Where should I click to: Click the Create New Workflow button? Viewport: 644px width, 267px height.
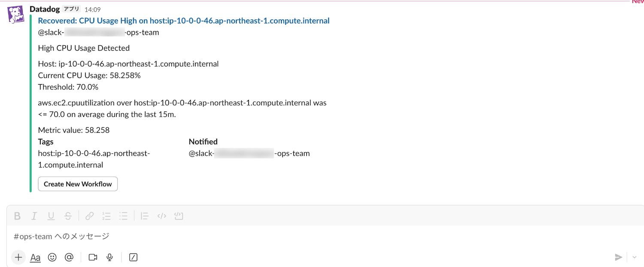(x=78, y=184)
